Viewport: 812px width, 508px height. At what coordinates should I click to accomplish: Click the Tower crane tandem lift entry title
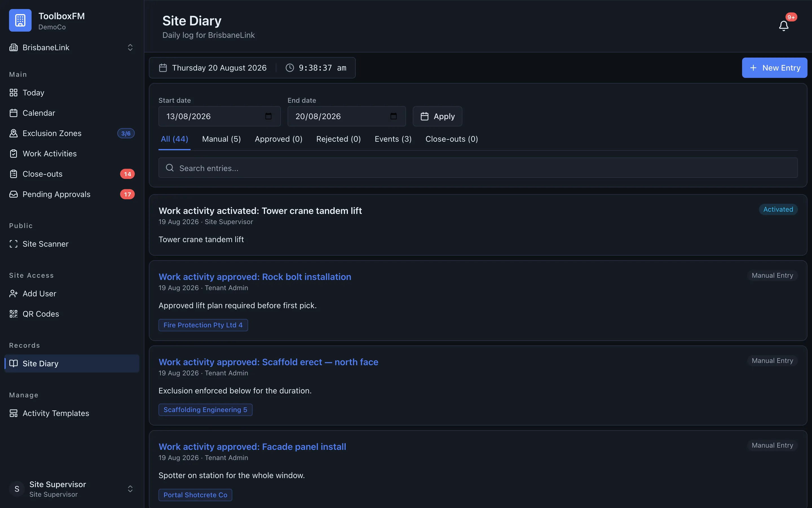point(260,211)
